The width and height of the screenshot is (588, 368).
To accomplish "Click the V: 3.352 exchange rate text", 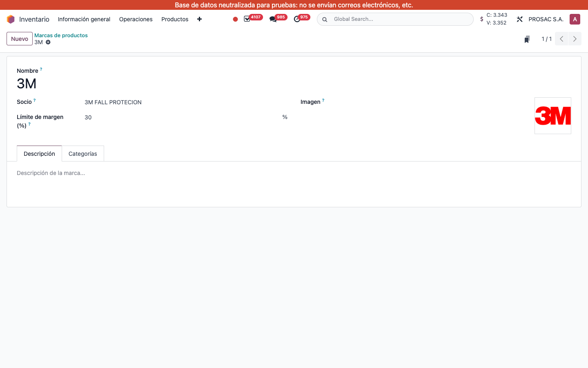I will click(497, 23).
